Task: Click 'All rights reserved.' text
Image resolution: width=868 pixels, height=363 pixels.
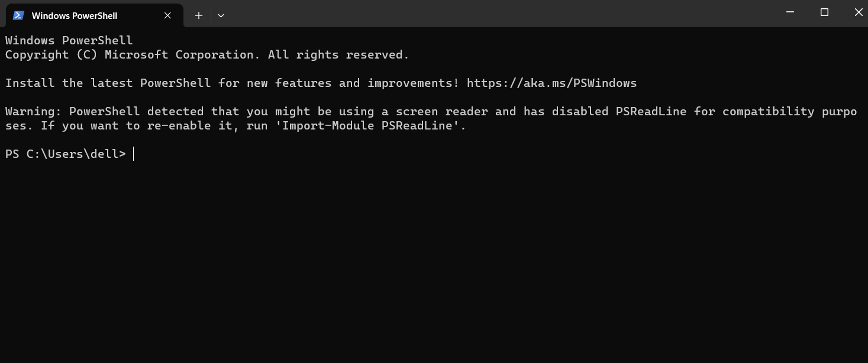Action: point(338,54)
